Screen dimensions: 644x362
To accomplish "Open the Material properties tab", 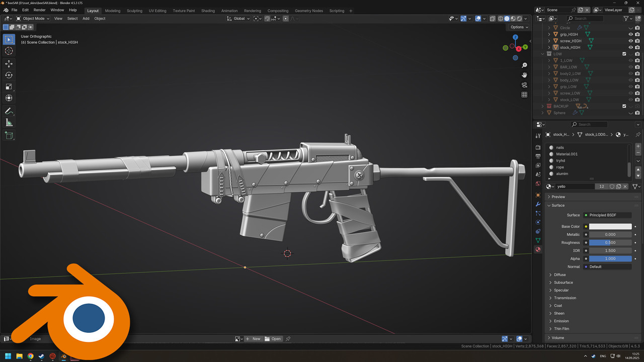I will 538,249.
